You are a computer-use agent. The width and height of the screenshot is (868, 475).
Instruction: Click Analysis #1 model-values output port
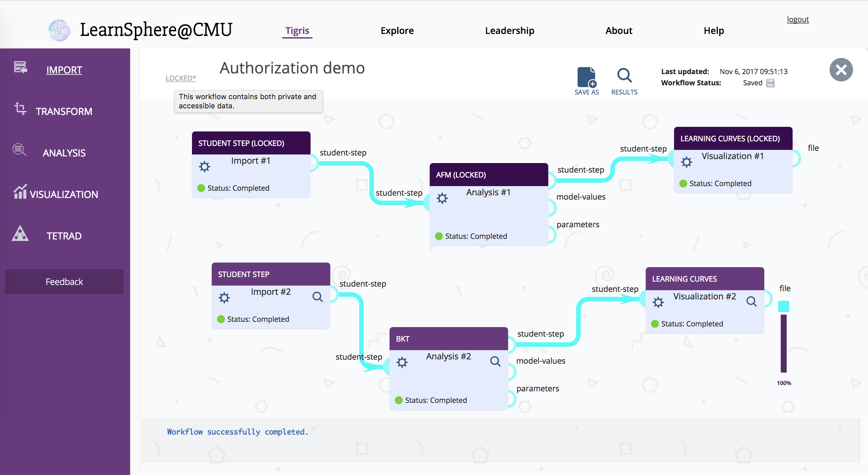coord(552,208)
